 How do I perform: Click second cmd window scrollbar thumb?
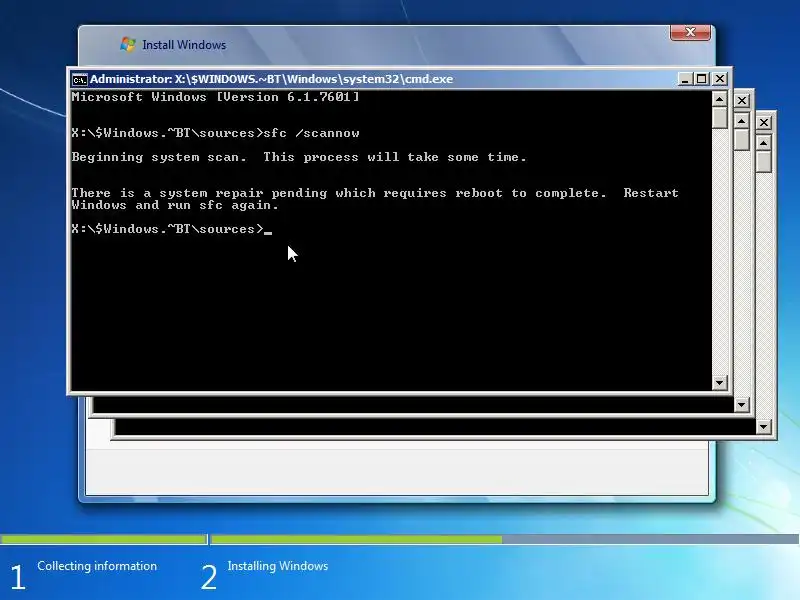(x=741, y=139)
